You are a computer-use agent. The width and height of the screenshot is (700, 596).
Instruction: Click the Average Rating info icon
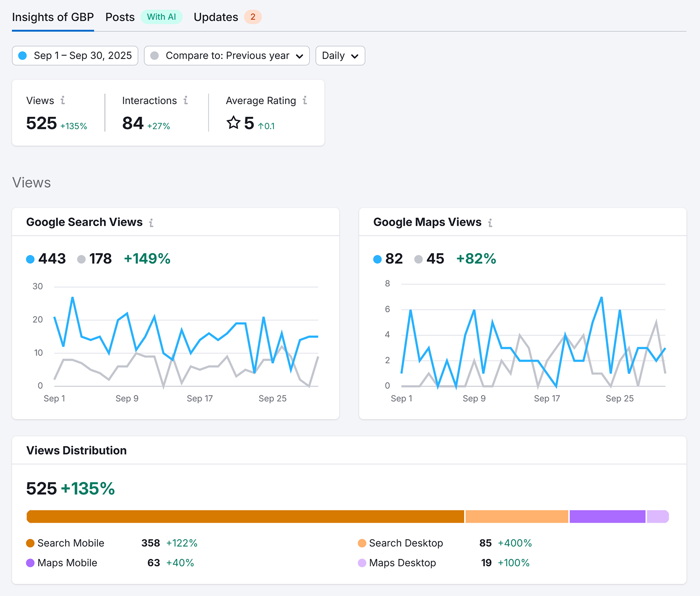pyautogui.click(x=305, y=100)
